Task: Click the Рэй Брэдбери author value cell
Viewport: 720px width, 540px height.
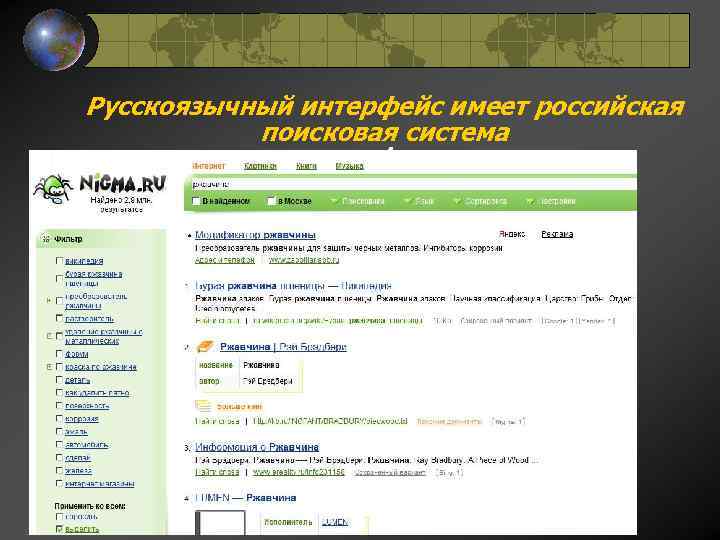Action: point(268,381)
